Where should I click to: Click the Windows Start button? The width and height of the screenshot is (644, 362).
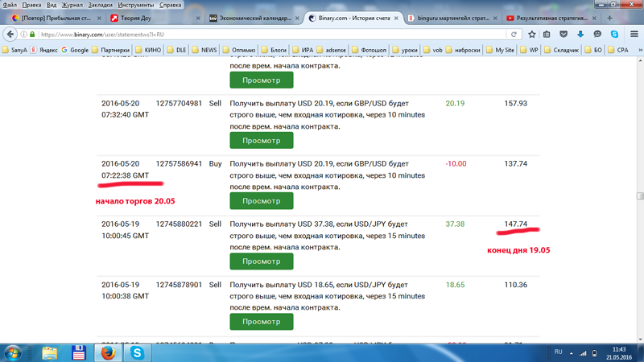point(14,352)
